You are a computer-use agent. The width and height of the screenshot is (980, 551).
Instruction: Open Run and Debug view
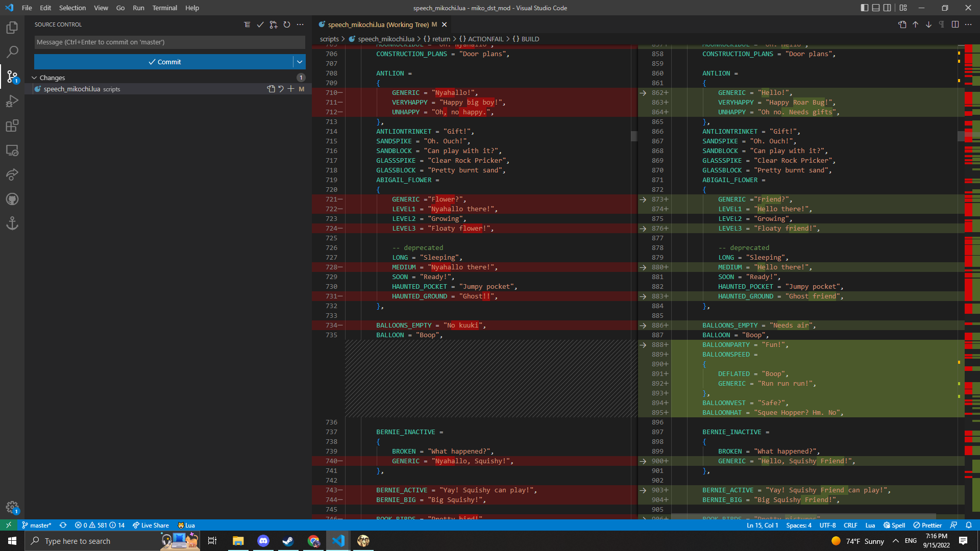[x=12, y=101]
